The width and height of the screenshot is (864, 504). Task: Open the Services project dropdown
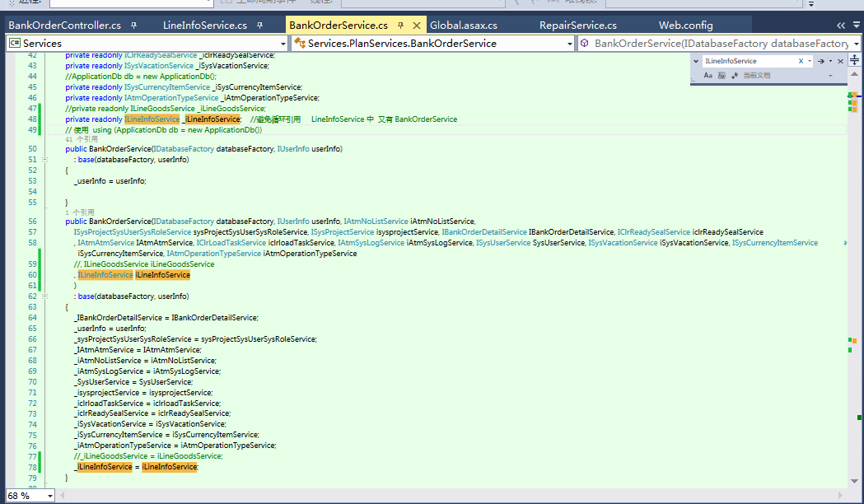[x=283, y=43]
